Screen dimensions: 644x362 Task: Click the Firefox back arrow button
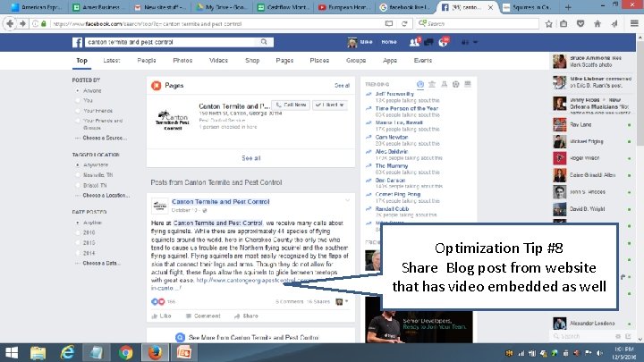(10, 24)
